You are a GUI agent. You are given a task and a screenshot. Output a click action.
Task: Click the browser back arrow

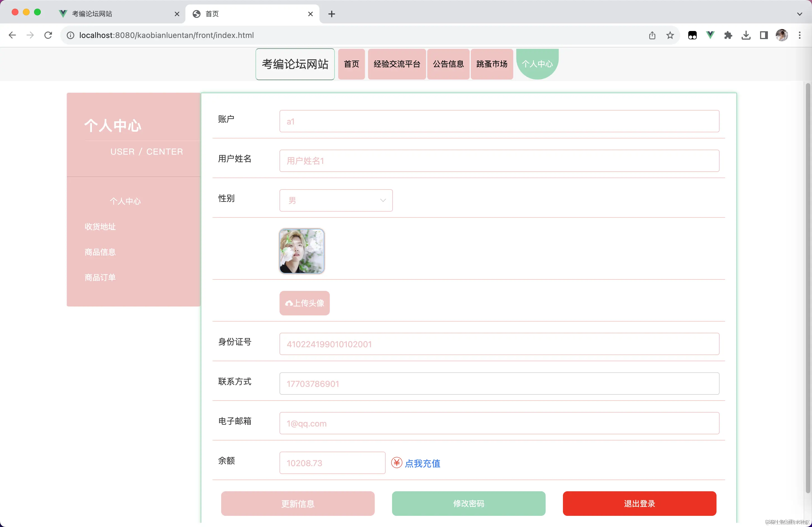(x=12, y=35)
